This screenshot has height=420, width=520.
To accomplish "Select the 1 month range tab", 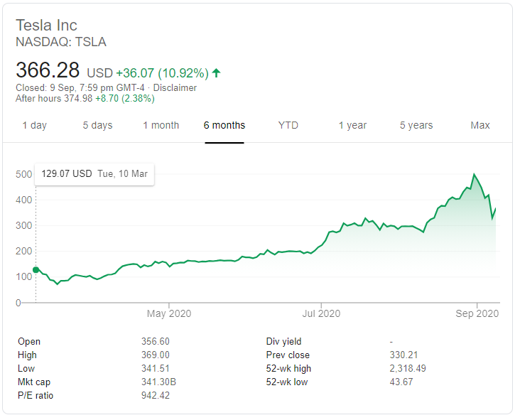I will (161, 125).
